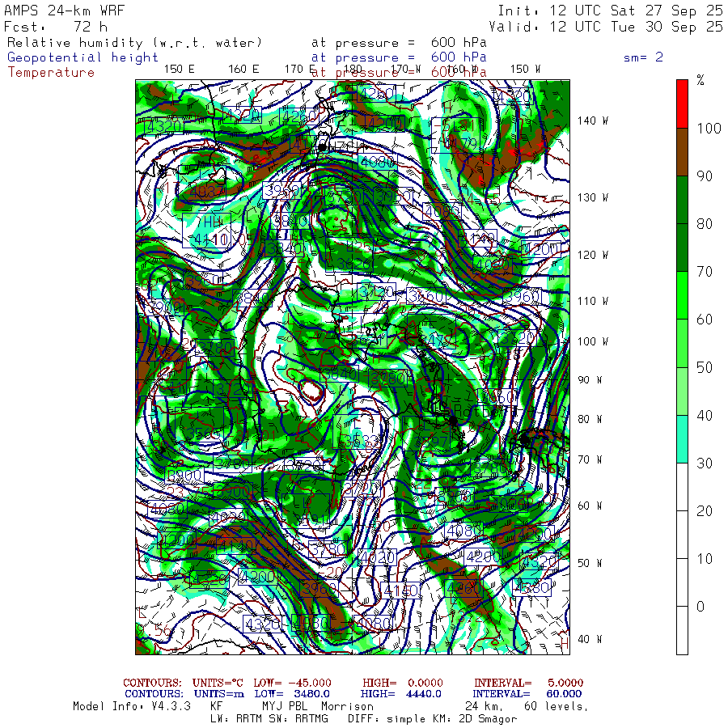This screenshot has width=728, height=728.
Task: Click the cyan 30–40% legend color block
Action: pos(682,438)
